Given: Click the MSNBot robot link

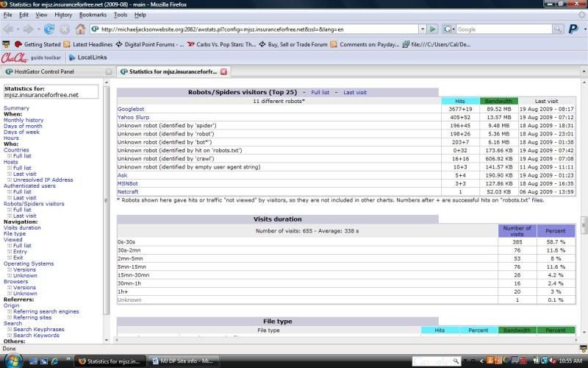Looking at the screenshot, I should (x=127, y=183).
